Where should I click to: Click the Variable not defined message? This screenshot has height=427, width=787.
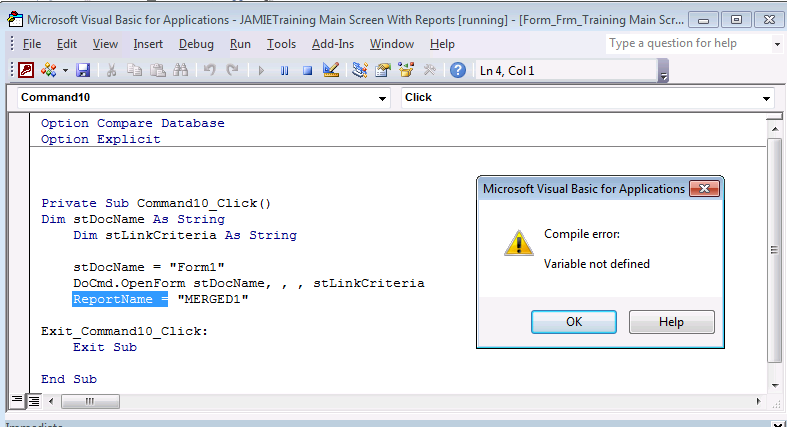[x=596, y=264]
